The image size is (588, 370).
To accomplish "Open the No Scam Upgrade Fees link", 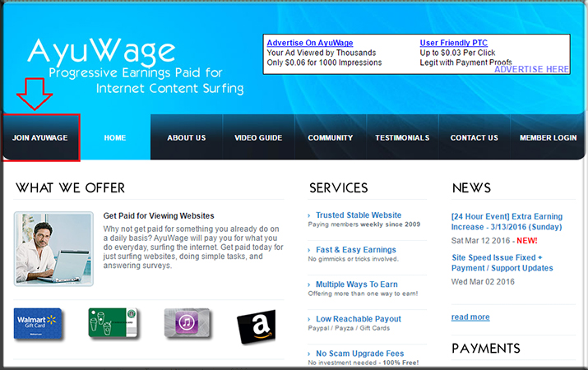I will 359,353.
